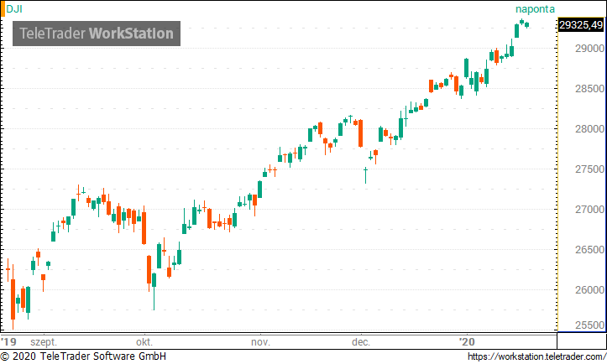Click the '19 year axis label
The width and height of the screenshot is (607, 364).
click(x=9, y=342)
